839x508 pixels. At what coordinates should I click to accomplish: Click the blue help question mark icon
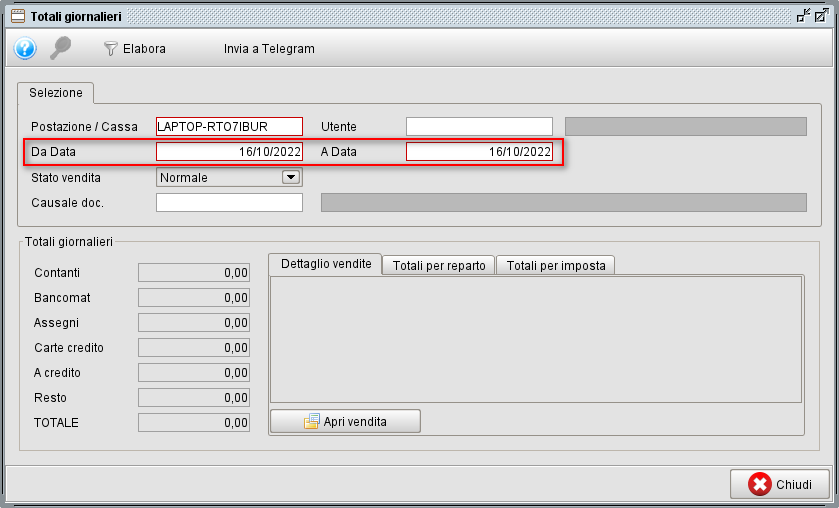(x=25, y=48)
